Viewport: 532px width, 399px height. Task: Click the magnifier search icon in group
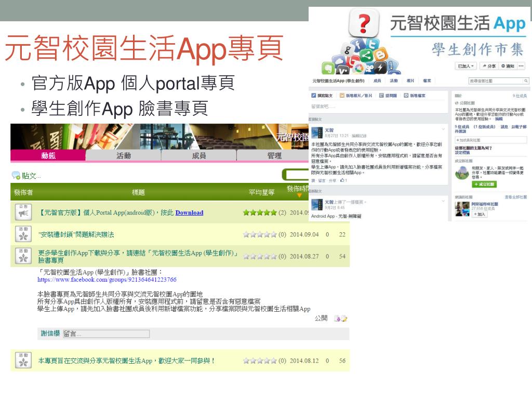point(526,81)
